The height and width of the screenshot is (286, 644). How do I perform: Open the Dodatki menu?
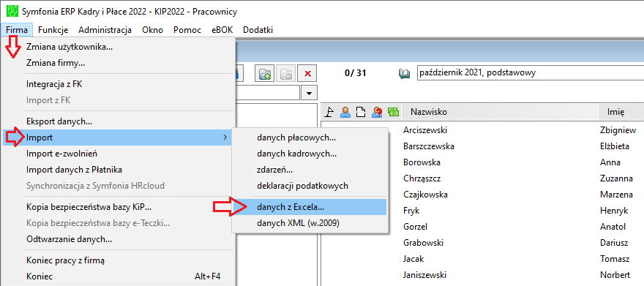pos(258,30)
